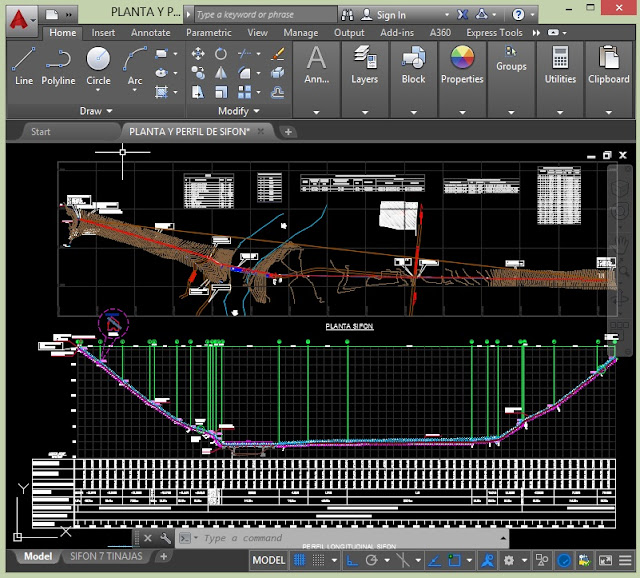Toggle MODEL space button in status bar

pos(268,561)
